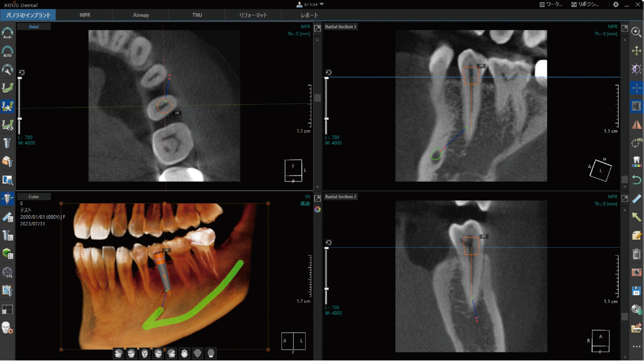Expand the Radial Section 2 view
Screen dimensions: 644x361
coord(625,199)
